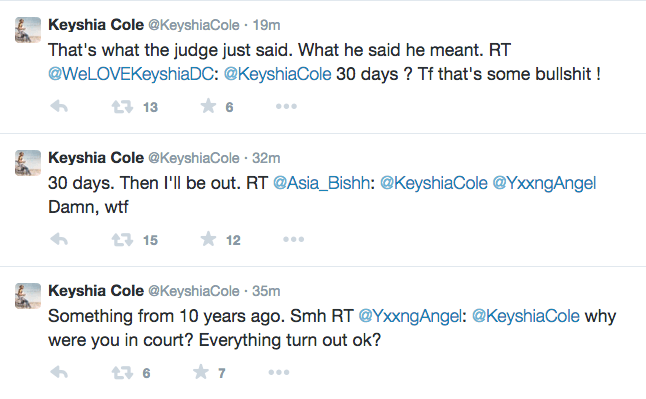
Task: Retweet the tweet with 15 retweets
Action: 122,239
